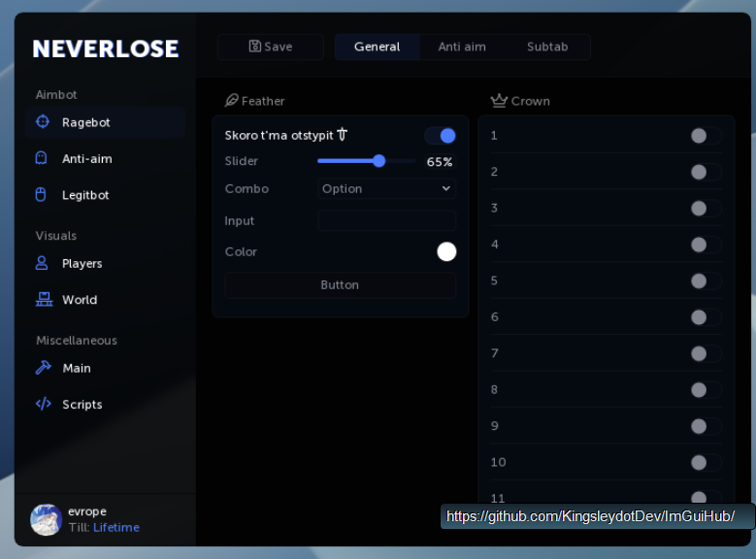Image resolution: width=756 pixels, height=559 pixels.
Task: Click the evrope username text
Action: point(87,511)
